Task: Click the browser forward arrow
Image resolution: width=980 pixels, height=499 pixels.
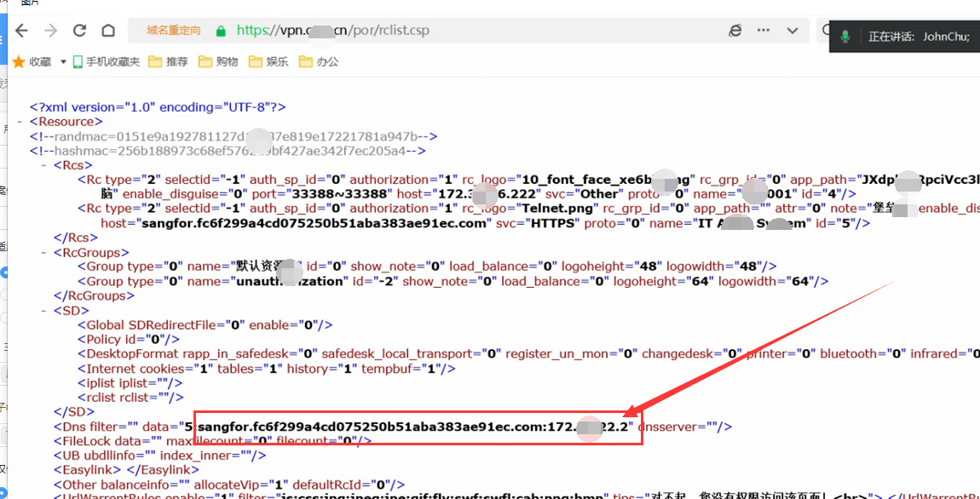Action: tap(51, 31)
